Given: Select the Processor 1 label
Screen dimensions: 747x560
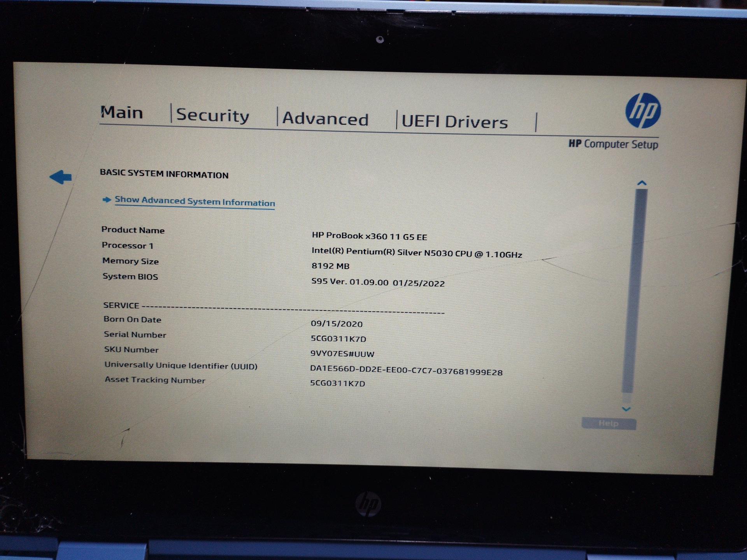Looking at the screenshot, I should coord(128,245).
